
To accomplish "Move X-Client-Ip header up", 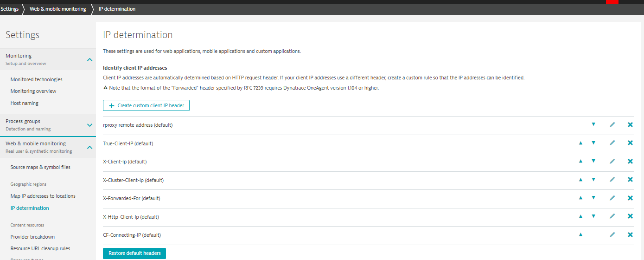I will pos(580,162).
